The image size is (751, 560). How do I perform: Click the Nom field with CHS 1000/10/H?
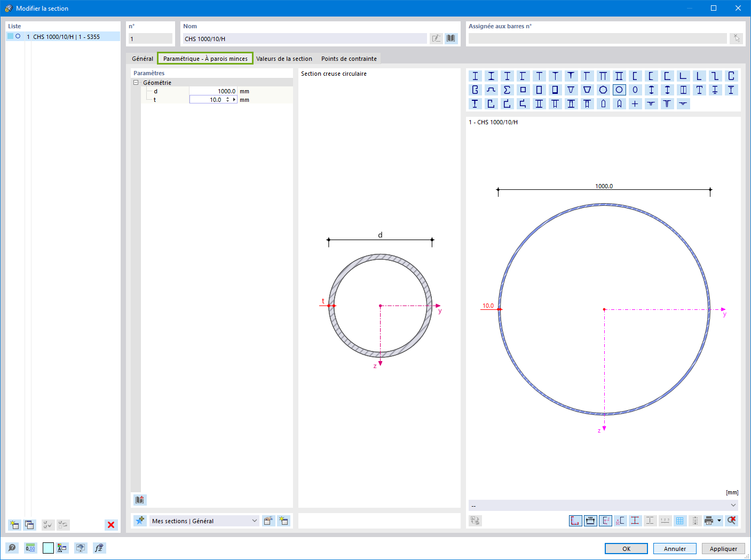305,38
